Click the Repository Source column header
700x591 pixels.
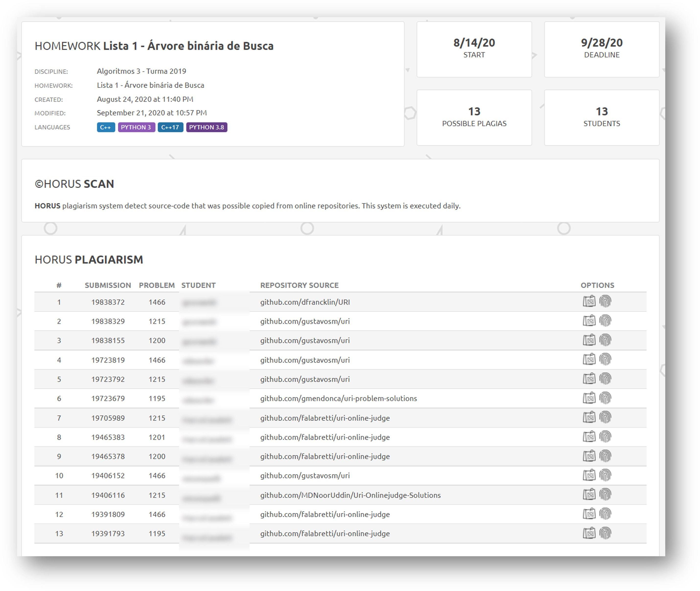pos(299,285)
